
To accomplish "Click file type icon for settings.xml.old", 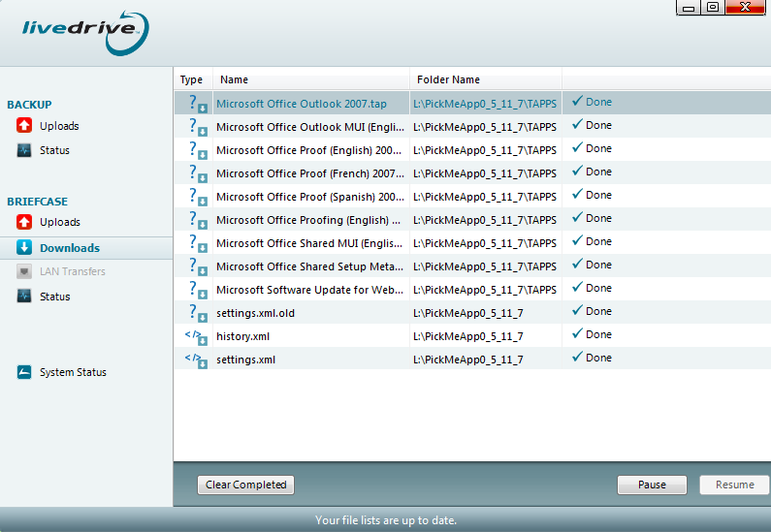I will [197, 313].
